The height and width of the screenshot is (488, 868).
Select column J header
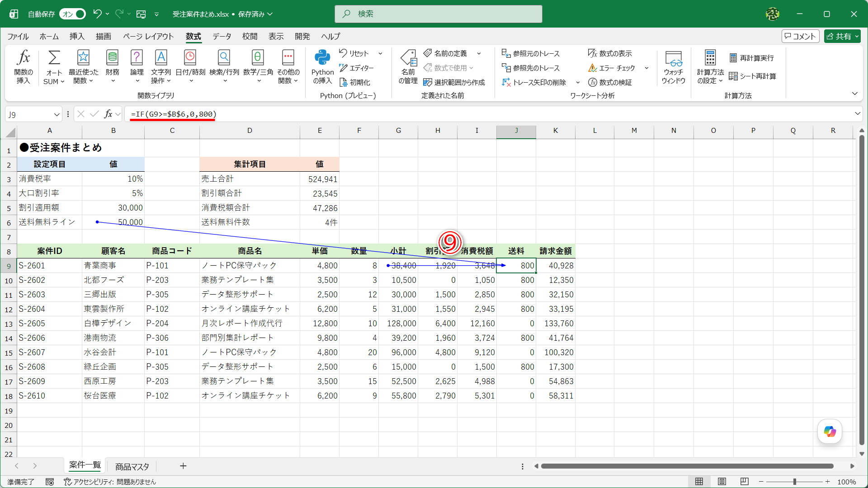pyautogui.click(x=516, y=131)
